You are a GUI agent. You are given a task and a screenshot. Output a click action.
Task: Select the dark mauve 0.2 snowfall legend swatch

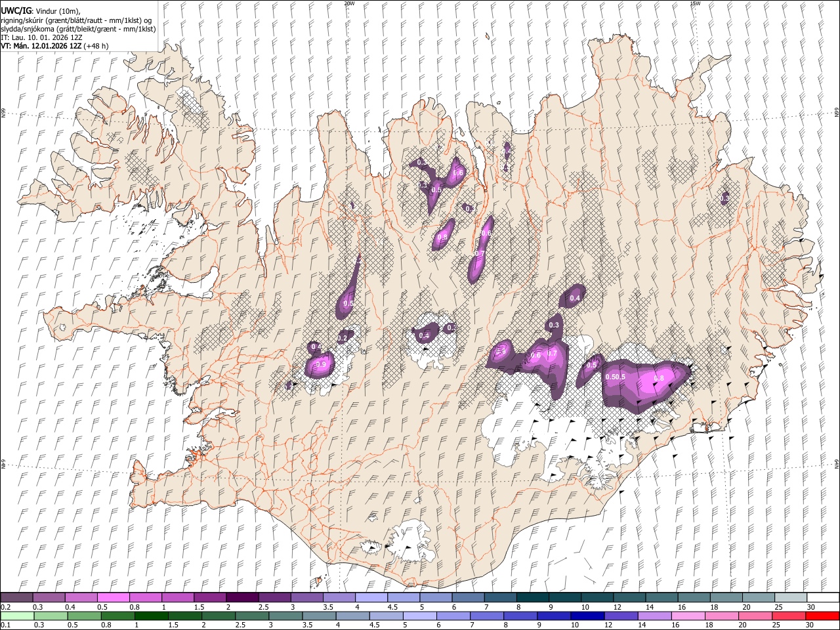tap(16, 597)
